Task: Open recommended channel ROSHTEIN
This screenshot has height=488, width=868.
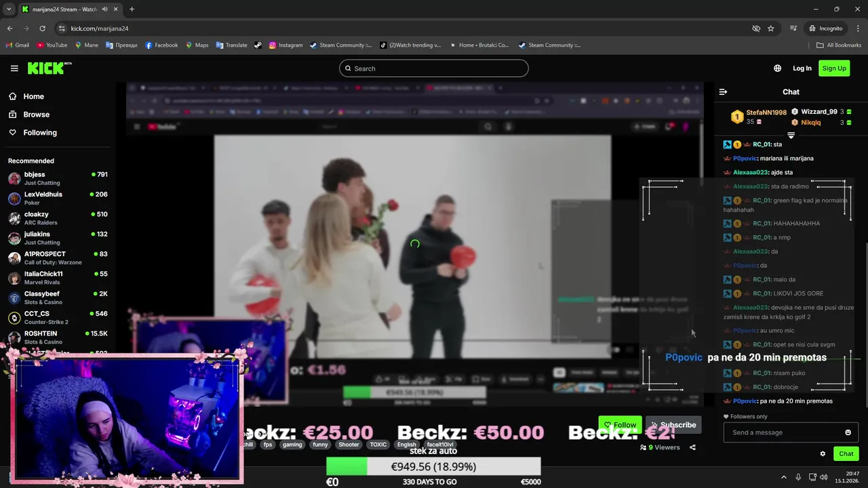Action: click(x=58, y=338)
